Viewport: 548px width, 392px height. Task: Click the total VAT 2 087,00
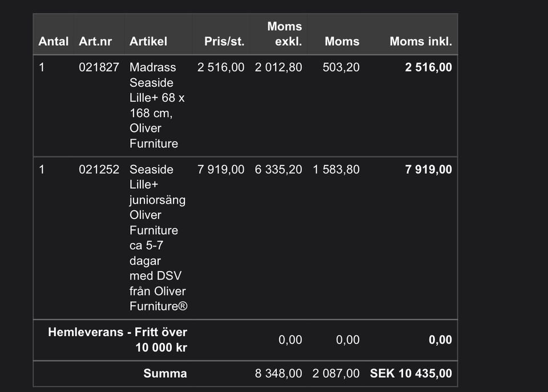(x=336, y=374)
